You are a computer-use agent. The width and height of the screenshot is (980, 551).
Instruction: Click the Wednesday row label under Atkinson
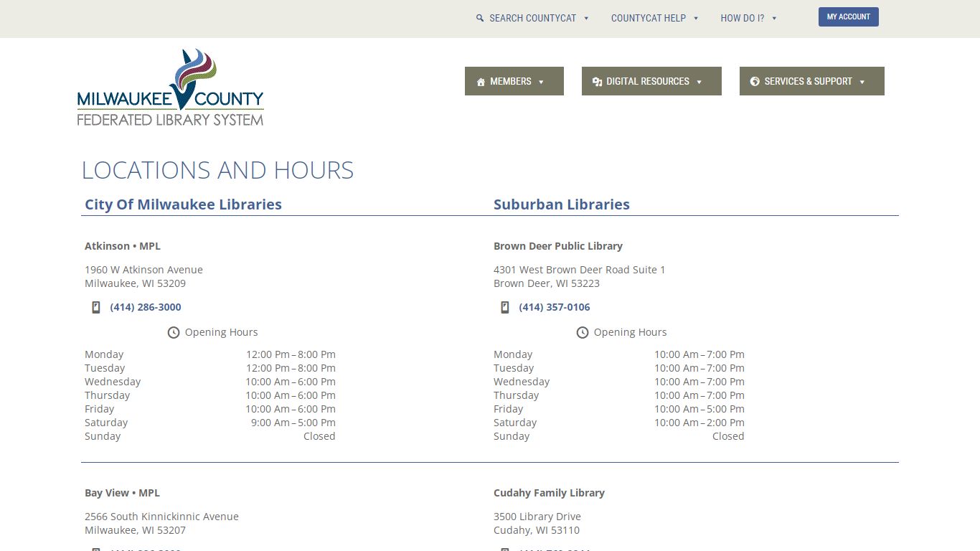pos(113,382)
